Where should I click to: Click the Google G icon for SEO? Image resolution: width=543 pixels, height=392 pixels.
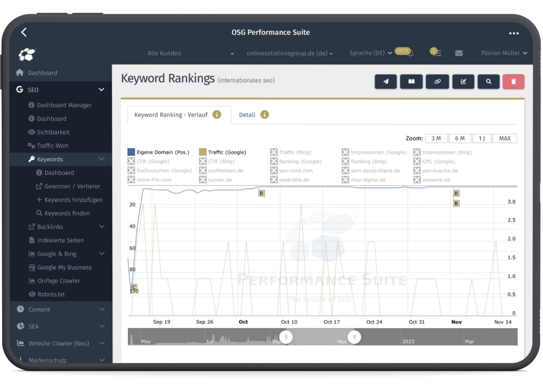tap(20, 90)
